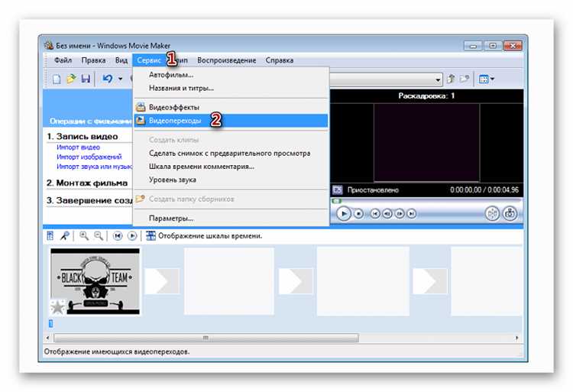Viewport: 573px width, 392px height.
Task: Choose Шкала времени комментария... entry
Action: click(231, 167)
